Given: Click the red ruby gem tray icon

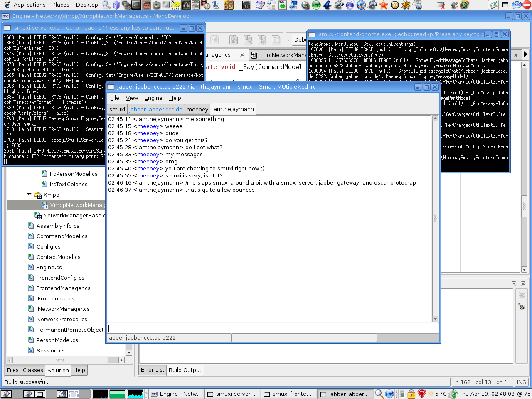Looking at the screenshot, I should pos(421,394).
